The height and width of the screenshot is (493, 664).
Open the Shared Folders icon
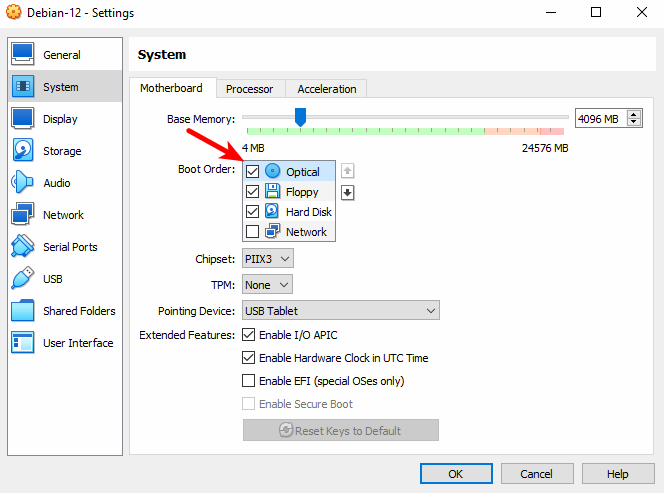[23, 311]
